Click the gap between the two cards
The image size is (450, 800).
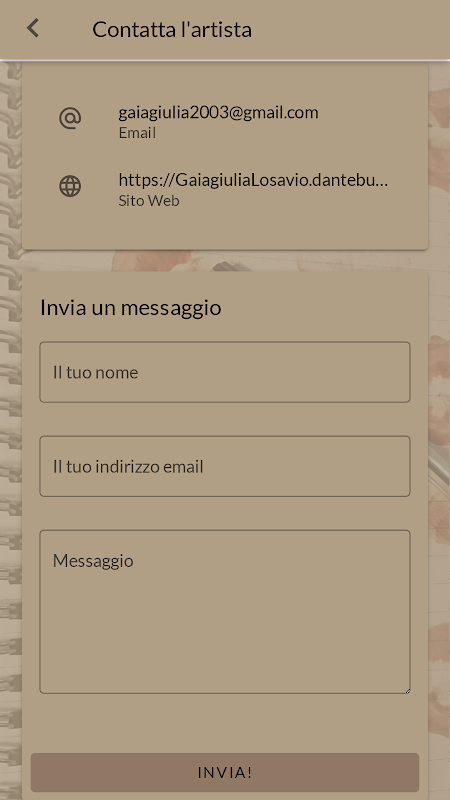coord(225,260)
